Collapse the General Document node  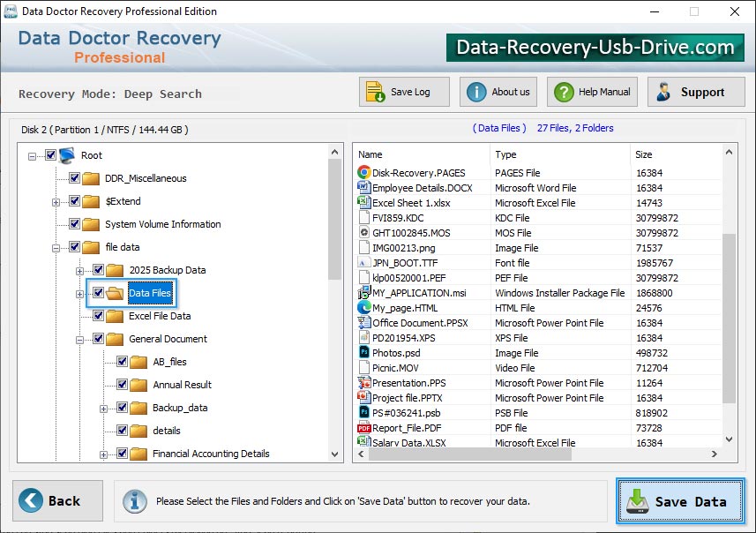tap(79, 340)
